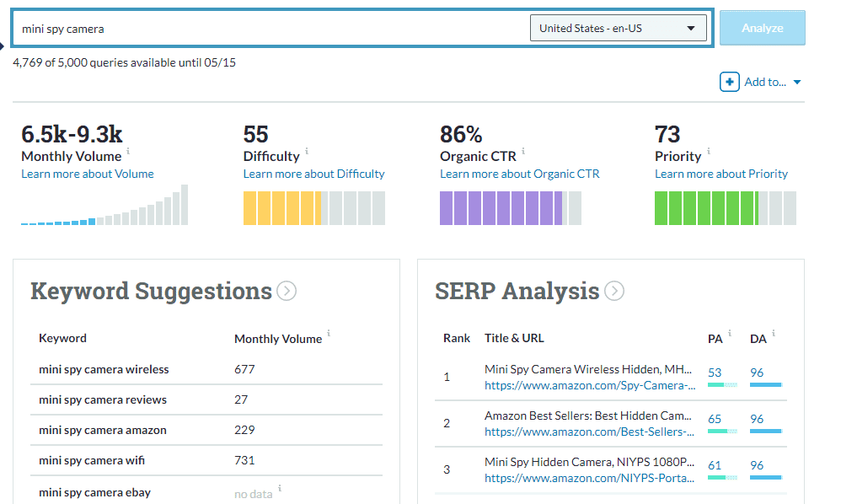Screen dimensions: 841x504
Task: Follow the Learn more about Difficulty link
Action: click(x=313, y=174)
